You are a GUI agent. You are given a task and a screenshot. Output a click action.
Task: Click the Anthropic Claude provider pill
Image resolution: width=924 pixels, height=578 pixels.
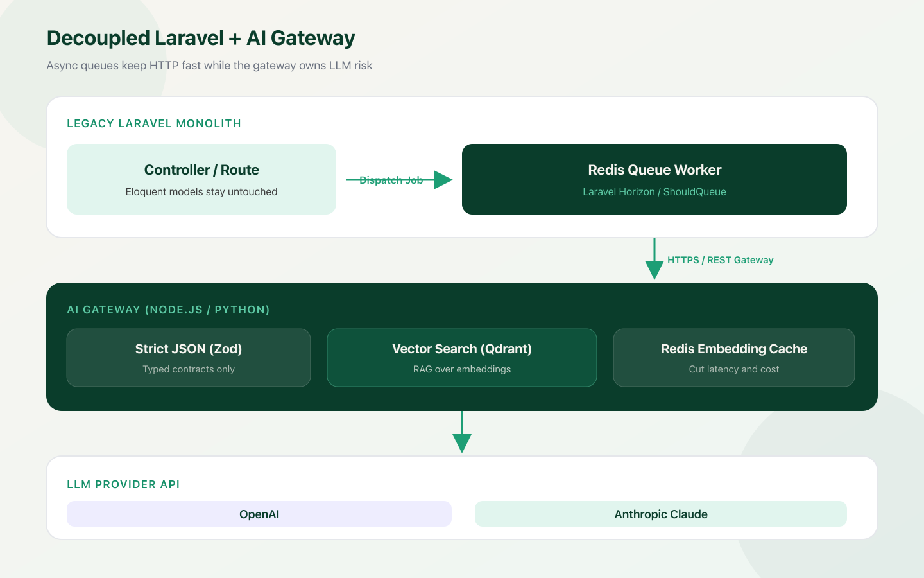[x=661, y=514]
